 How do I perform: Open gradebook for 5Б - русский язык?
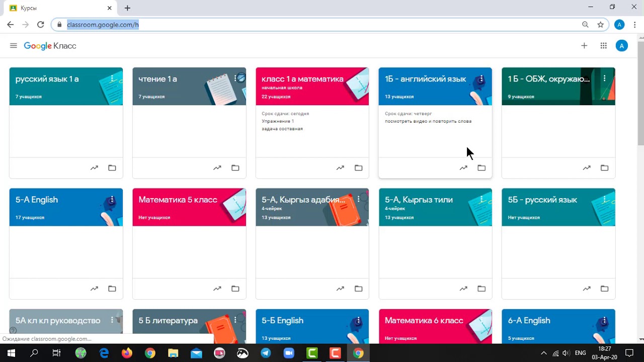[587, 289]
